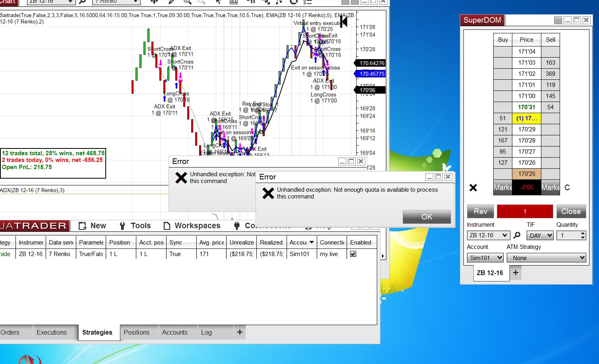Click the buy Market button in SuperDOM
599x364 pixels.
tap(503, 187)
